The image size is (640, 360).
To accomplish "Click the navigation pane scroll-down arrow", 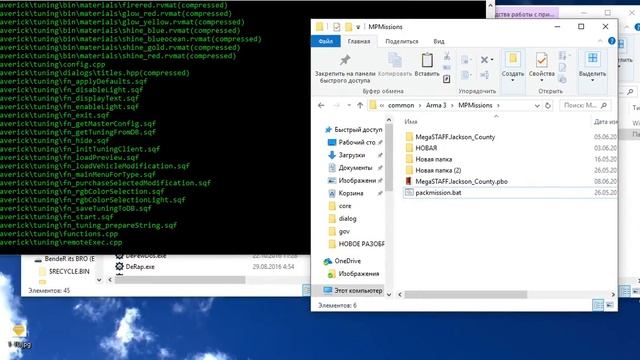I will tap(389, 294).
